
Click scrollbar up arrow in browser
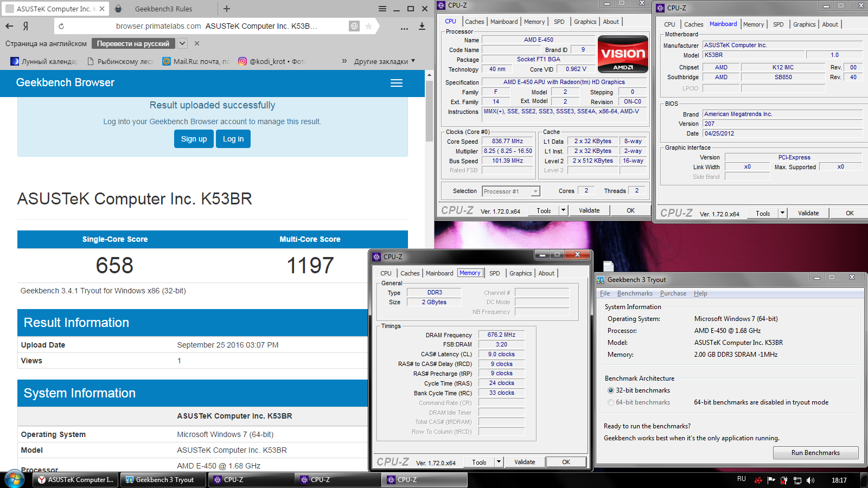(x=429, y=75)
